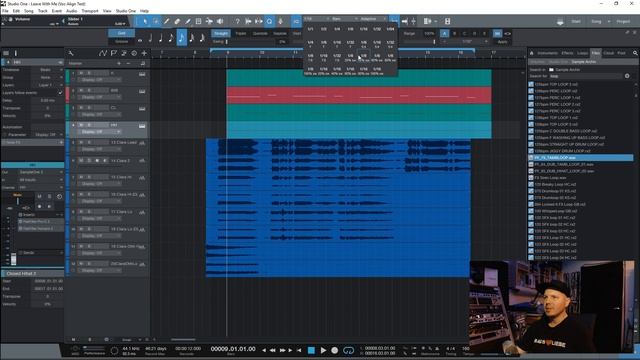The image size is (640, 360).
Task: Click the Play transport button
Action: pos(323,350)
